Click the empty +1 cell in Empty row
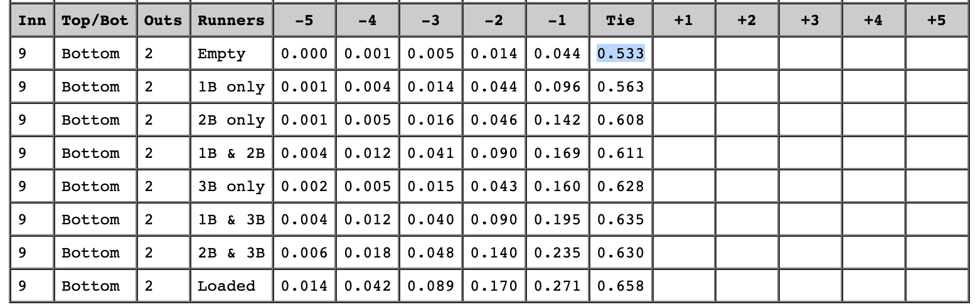This screenshot has height=307, width=980. (x=683, y=54)
